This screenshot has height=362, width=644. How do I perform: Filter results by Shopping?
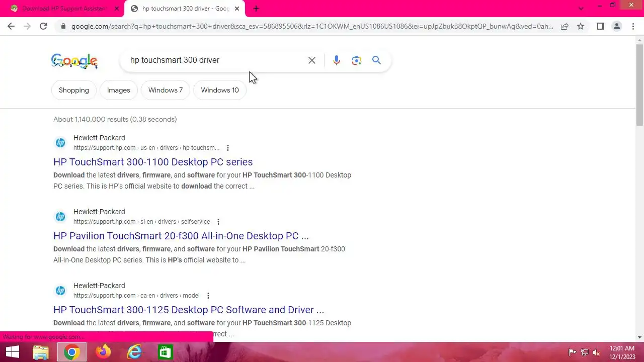(74, 90)
